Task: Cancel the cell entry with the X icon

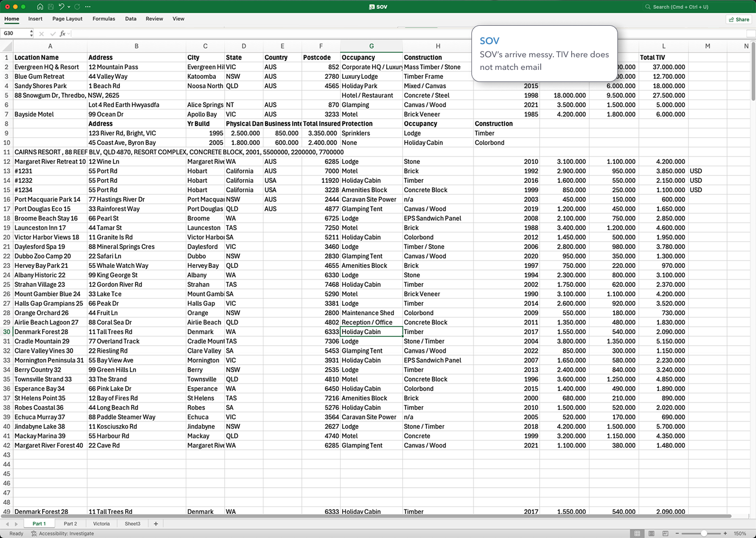Action: pos(41,33)
